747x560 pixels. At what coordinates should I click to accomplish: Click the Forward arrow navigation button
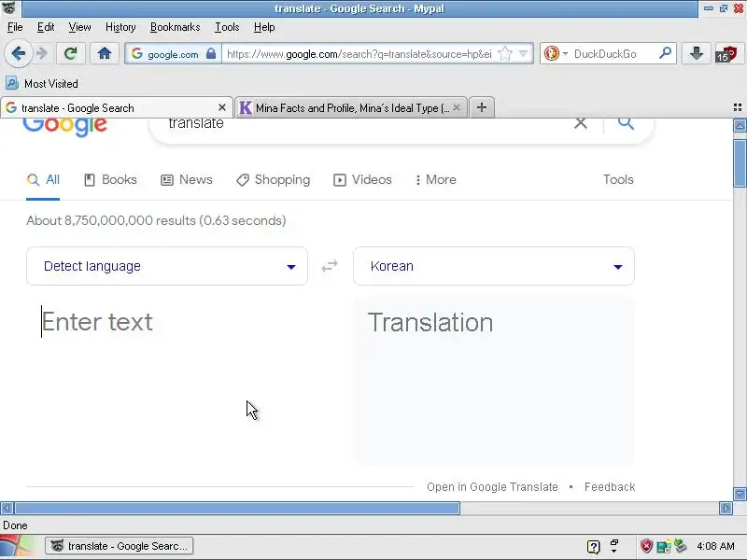click(42, 53)
